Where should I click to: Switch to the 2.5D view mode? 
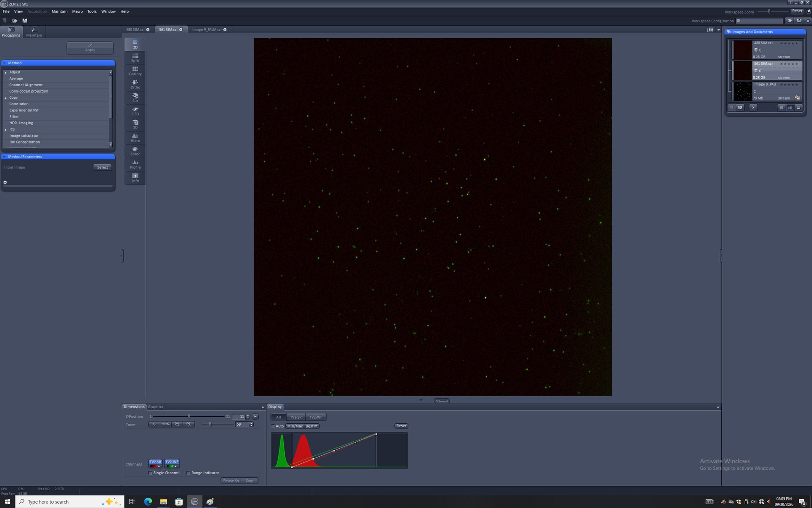[135, 111]
